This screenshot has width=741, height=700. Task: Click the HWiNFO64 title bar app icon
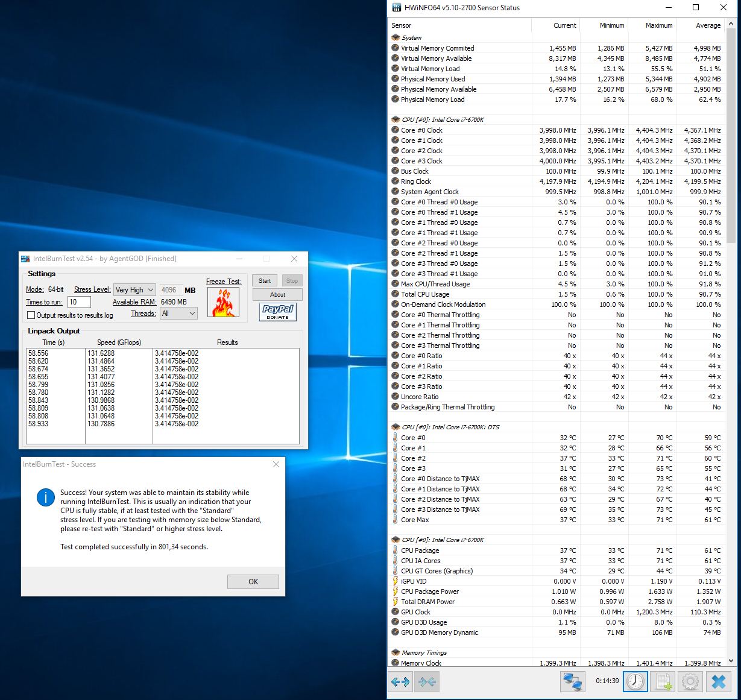pos(397,8)
